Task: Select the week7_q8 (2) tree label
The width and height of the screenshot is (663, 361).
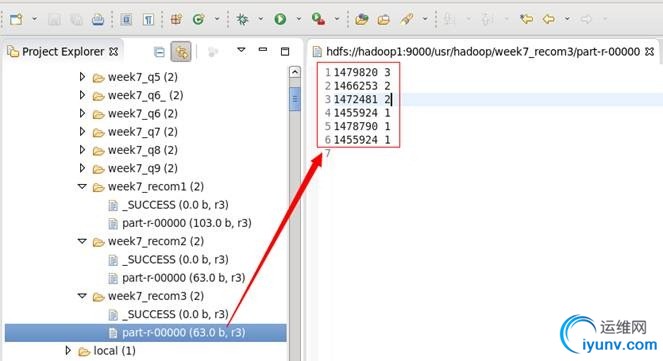Action: tap(143, 150)
